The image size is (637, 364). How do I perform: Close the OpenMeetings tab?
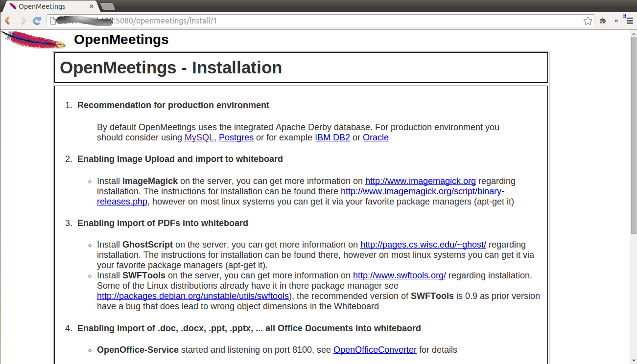click(92, 6)
